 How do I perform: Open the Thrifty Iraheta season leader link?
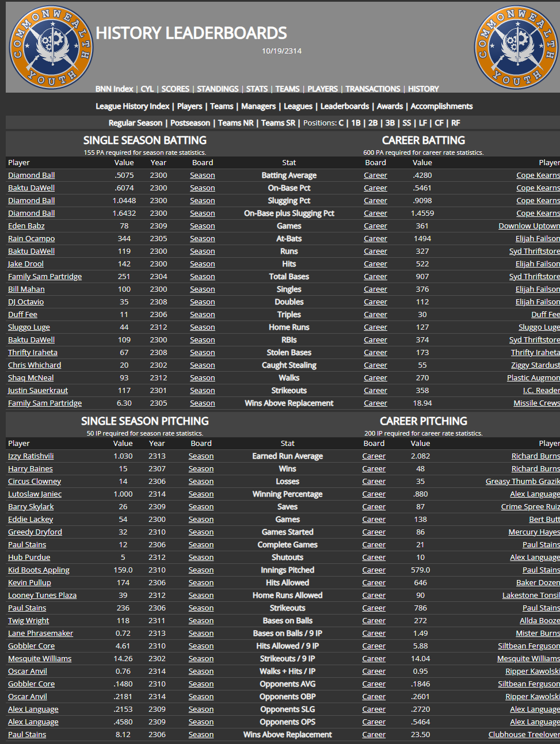(33, 353)
